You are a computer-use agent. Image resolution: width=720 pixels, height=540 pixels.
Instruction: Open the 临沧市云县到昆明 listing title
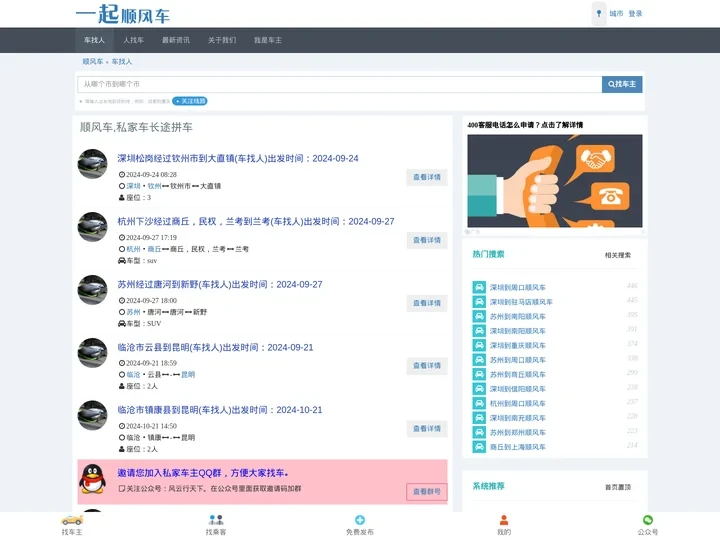click(215, 347)
